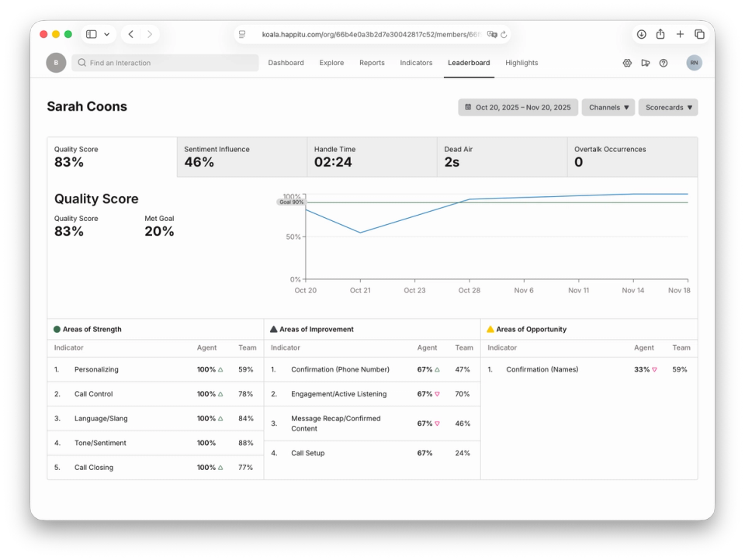Click the dark Areas of Improvement triangle icon

[x=274, y=329]
